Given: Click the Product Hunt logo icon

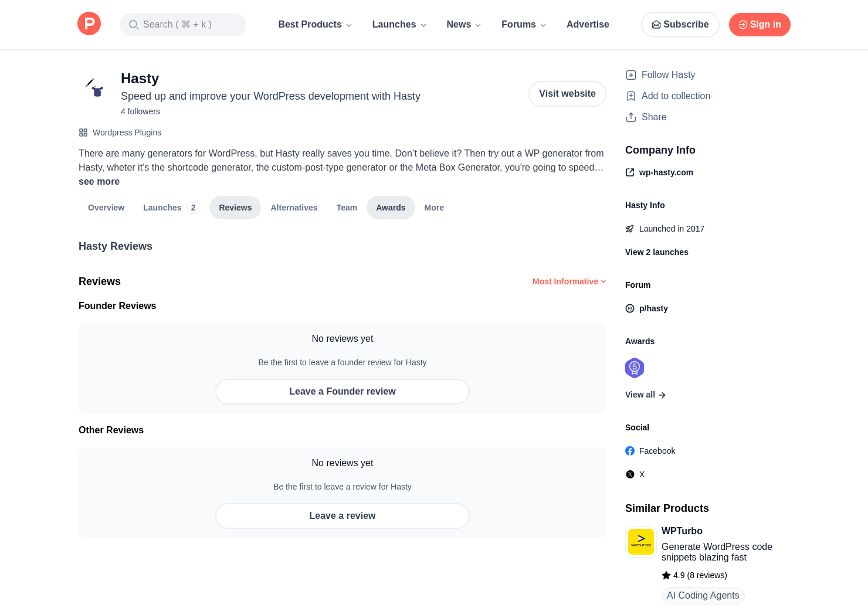Looking at the screenshot, I should point(89,24).
